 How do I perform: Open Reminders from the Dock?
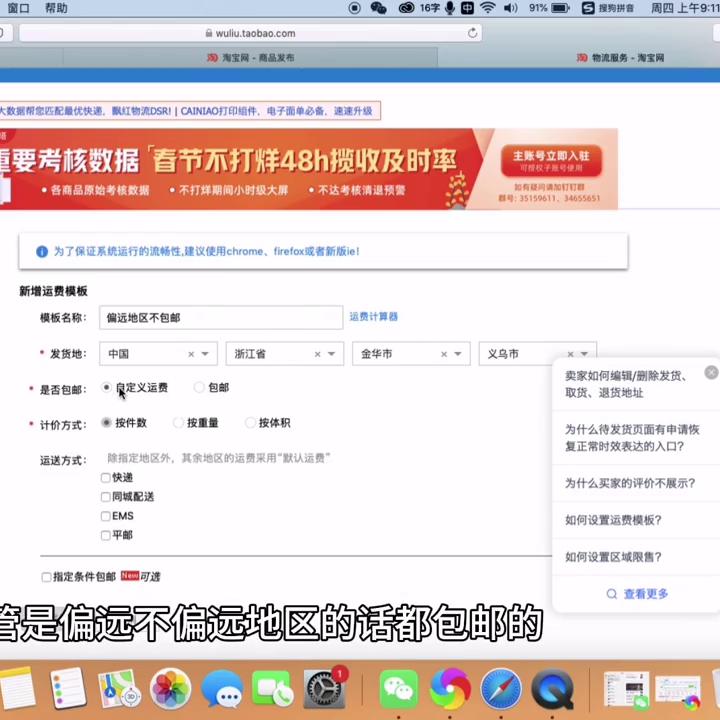click(x=68, y=688)
